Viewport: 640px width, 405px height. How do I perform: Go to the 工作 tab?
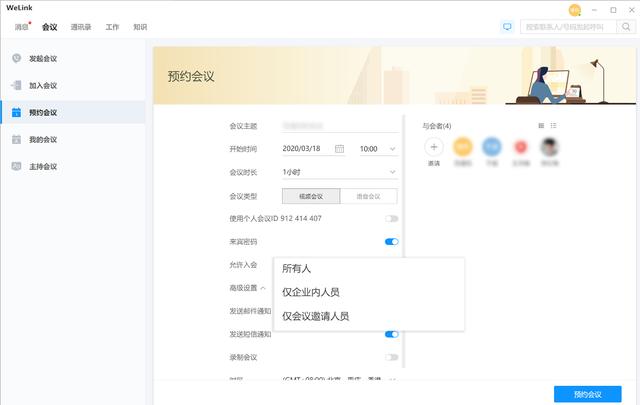(112, 27)
